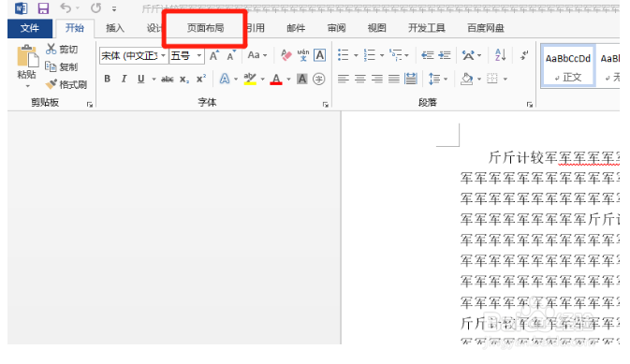Customize the Quick Access Toolbar
This screenshot has width=630, height=364.
[114, 8]
